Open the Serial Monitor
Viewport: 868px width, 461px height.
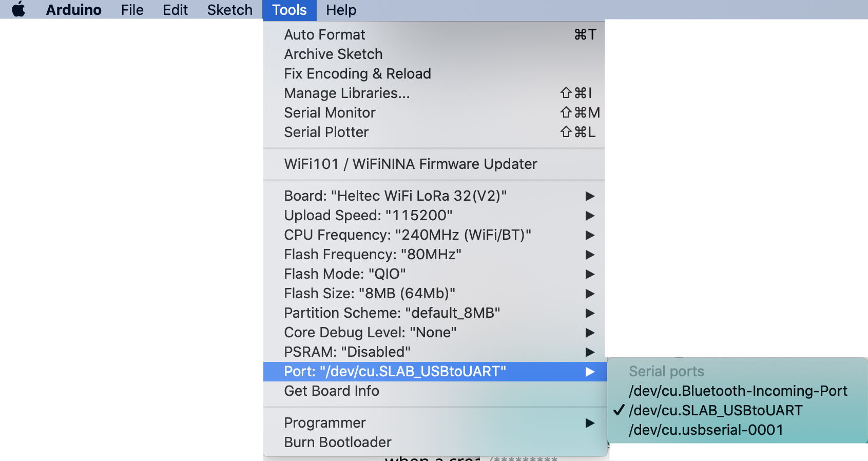tap(330, 113)
